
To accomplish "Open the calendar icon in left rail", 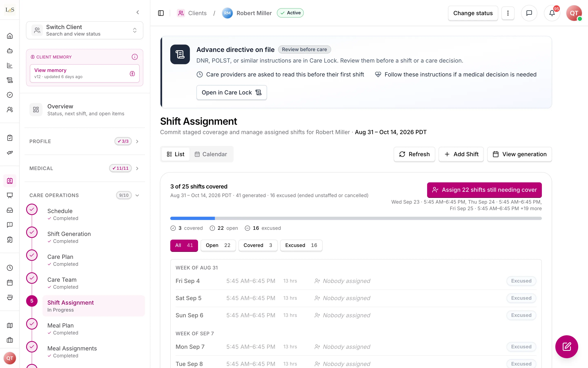I will pos(10,283).
